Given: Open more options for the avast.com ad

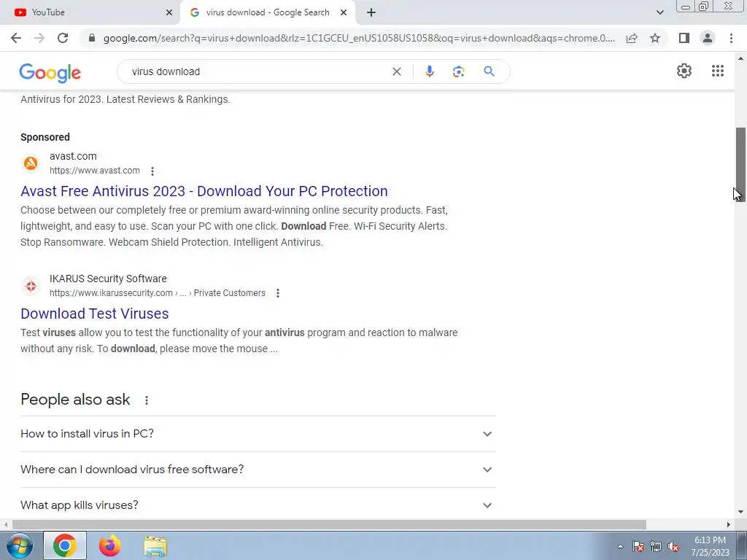Looking at the screenshot, I should (152, 171).
